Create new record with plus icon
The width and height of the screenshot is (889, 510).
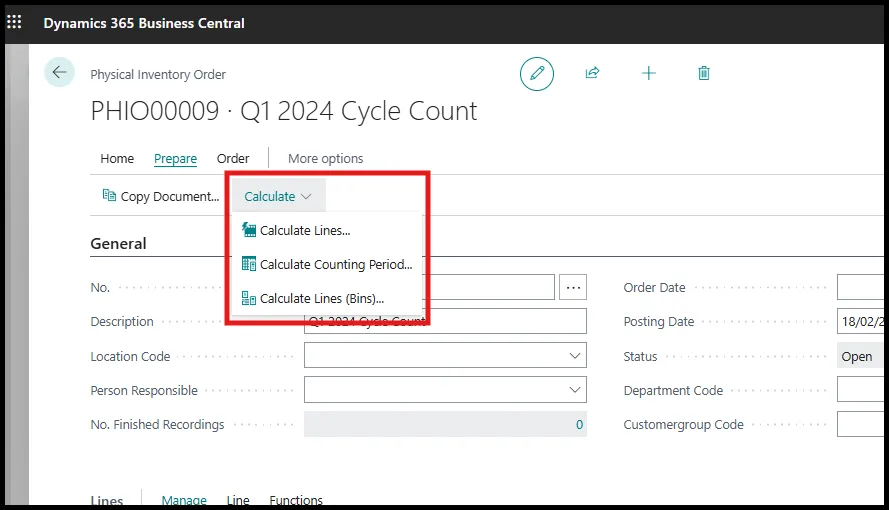(x=649, y=73)
